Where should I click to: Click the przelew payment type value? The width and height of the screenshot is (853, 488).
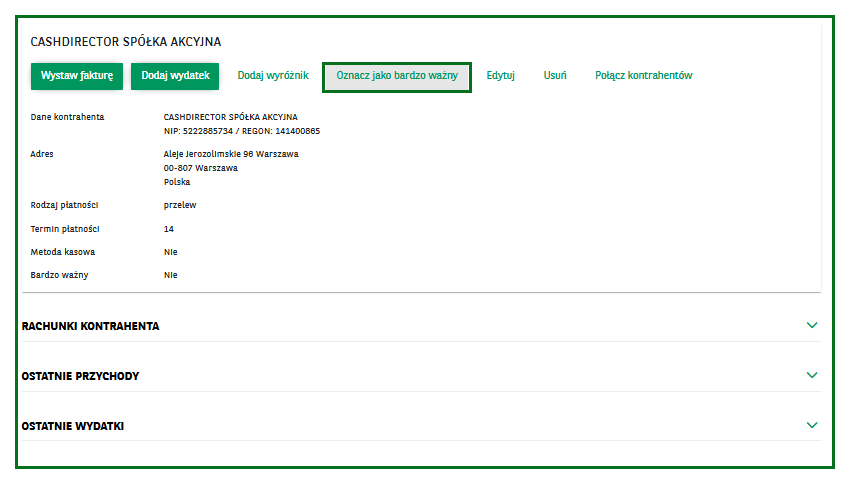tap(180, 205)
